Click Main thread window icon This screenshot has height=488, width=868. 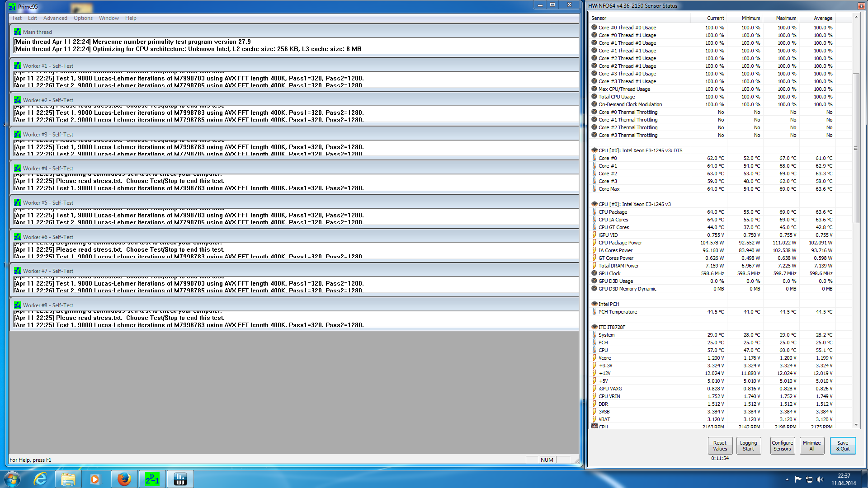pos(18,32)
